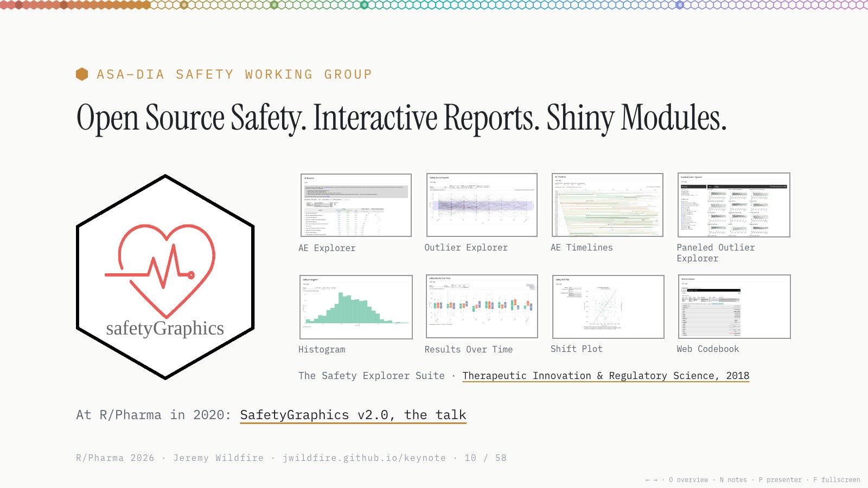
Task: Click the 'N notes' shortcut hint
Action: coord(733,480)
